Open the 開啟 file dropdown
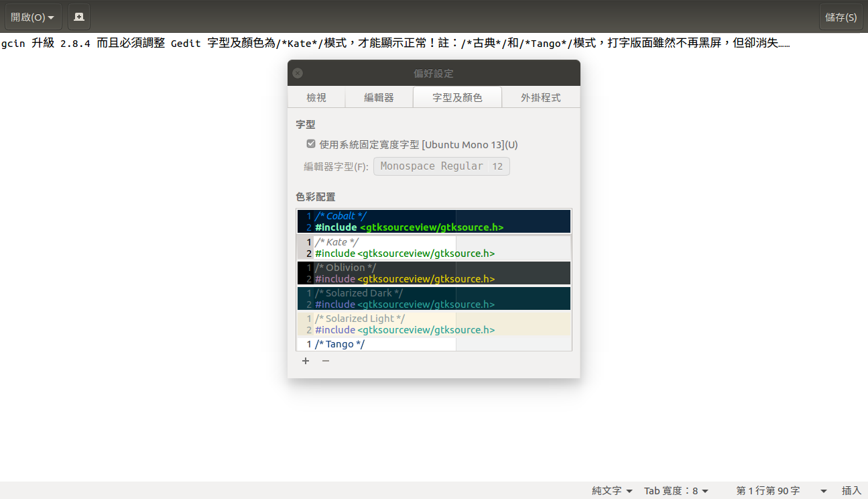Screen dimensions: 868x499 [x=33, y=17]
